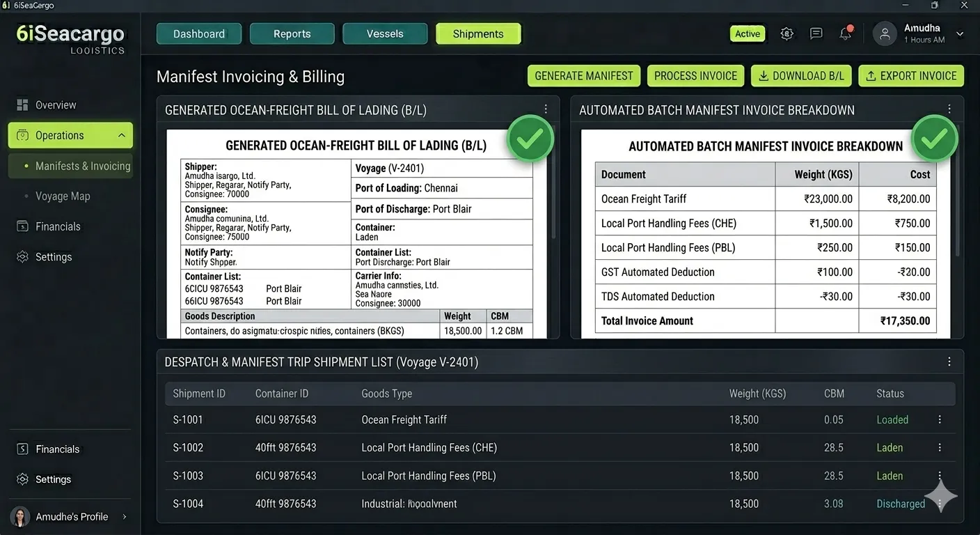Screen dimensions: 980x535
Task: Click the GENERATE MANIFEST button
Action: tap(584, 76)
